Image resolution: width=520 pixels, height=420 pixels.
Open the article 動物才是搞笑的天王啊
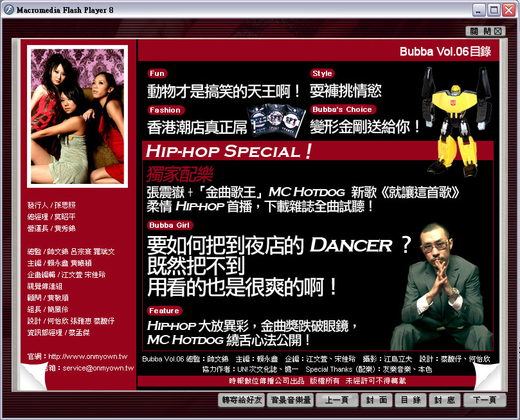[224, 91]
